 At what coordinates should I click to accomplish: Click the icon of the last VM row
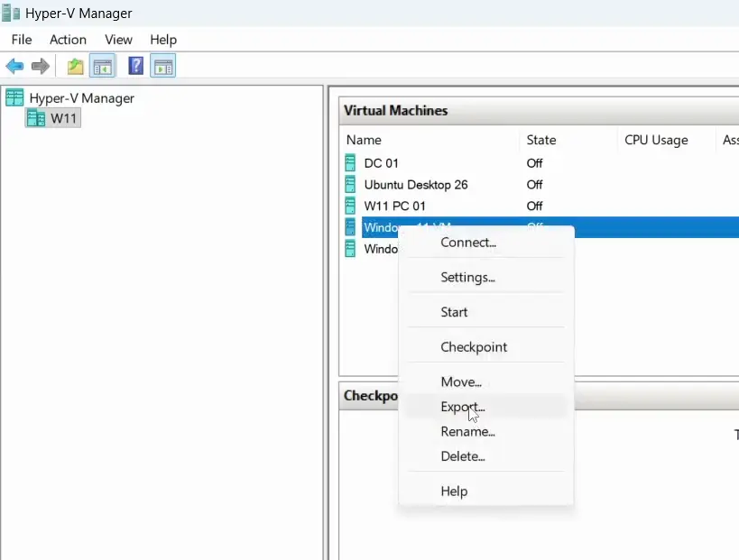[350, 249]
